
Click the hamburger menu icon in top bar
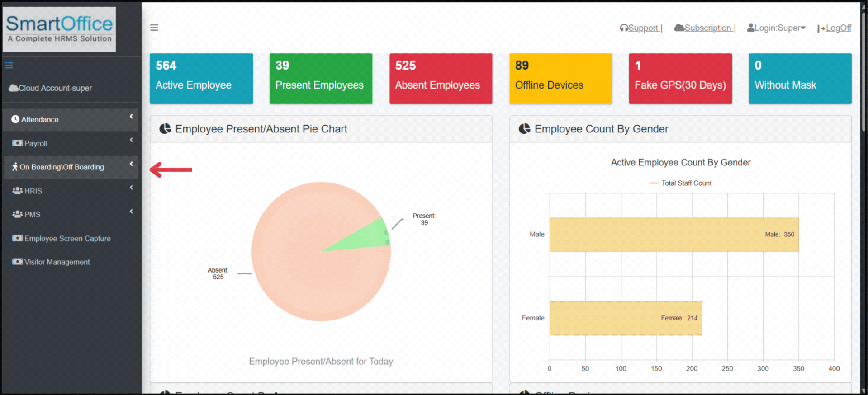point(154,28)
